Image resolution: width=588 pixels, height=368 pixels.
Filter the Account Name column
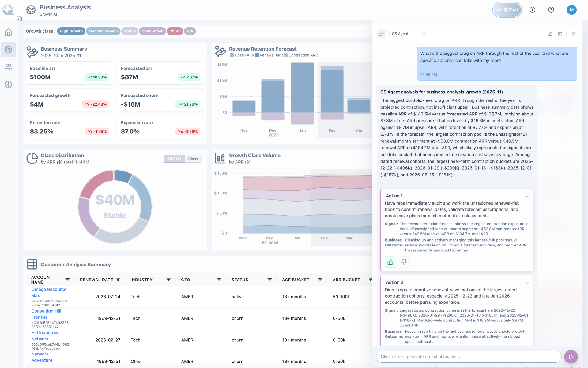pyautogui.click(x=67, y=280)
